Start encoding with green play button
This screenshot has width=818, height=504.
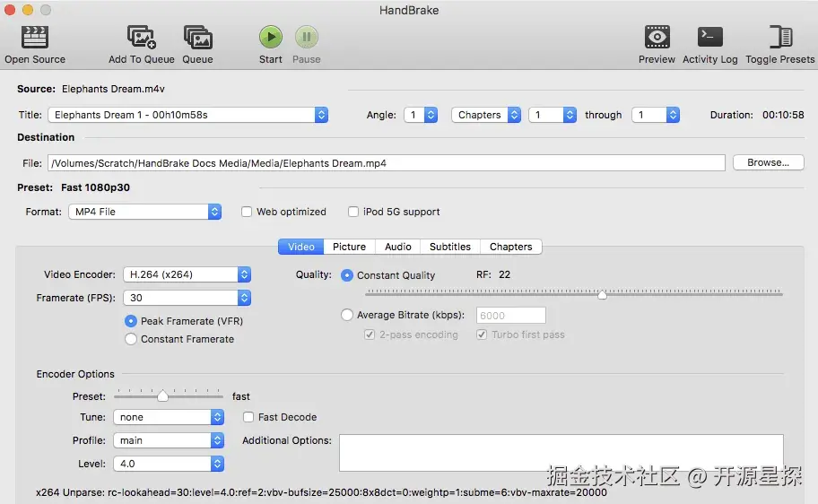(x=271, y=37)
